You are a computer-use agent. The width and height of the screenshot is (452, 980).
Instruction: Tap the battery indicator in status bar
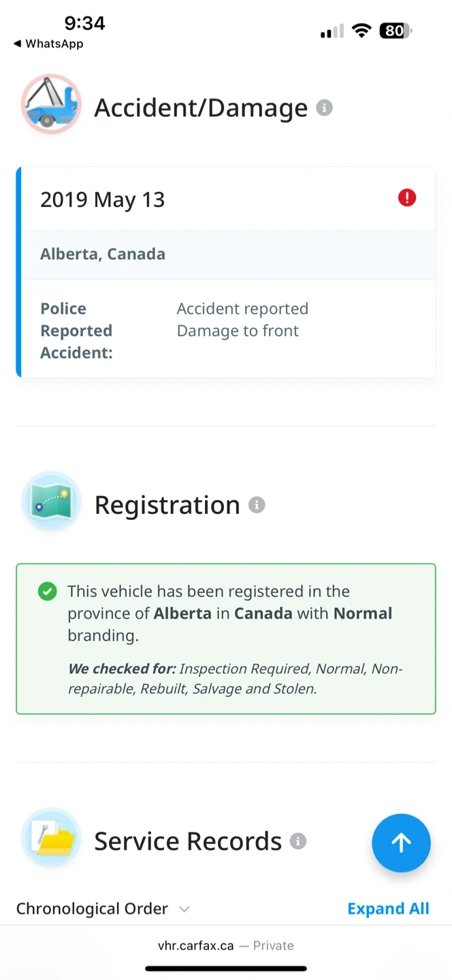click(396, 31)
